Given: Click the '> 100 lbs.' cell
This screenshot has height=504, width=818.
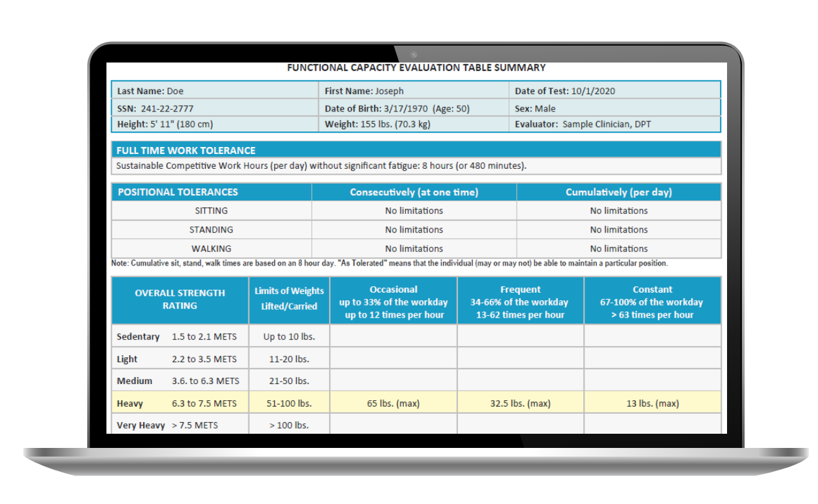Looking at the screenshot, I should pos(289,424).
